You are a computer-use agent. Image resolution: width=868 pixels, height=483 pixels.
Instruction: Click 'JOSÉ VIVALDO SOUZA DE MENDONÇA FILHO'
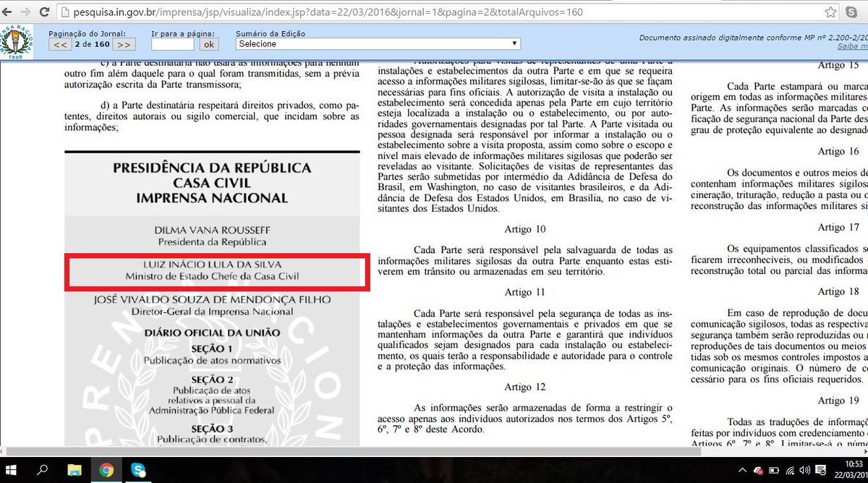click(212, 299)
